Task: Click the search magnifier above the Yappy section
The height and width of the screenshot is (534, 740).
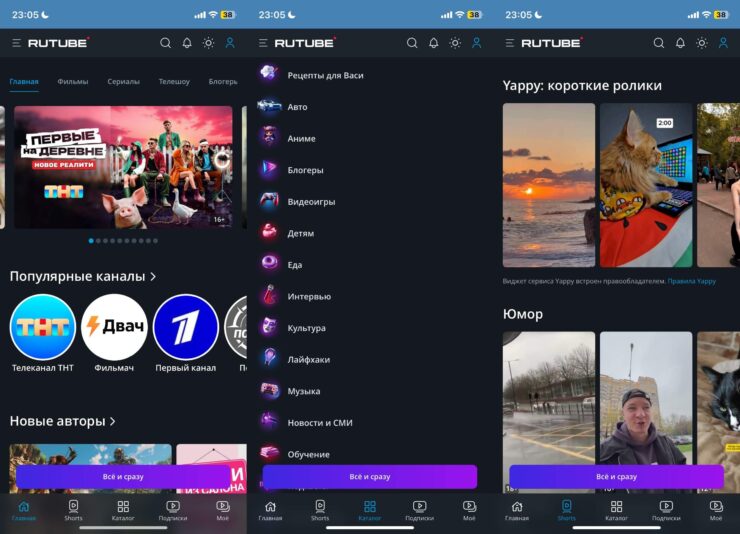Action: click(x=658, y=43)
